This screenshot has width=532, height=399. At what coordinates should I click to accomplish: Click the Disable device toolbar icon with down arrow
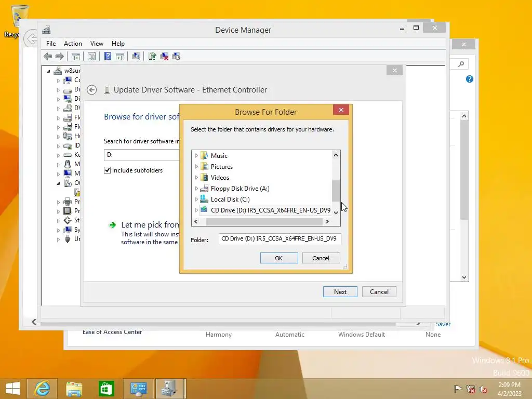[176, 56]
